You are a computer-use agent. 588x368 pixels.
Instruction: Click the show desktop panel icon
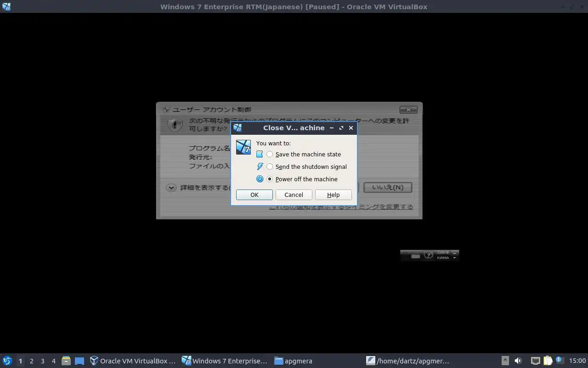[x=79, y=361]
